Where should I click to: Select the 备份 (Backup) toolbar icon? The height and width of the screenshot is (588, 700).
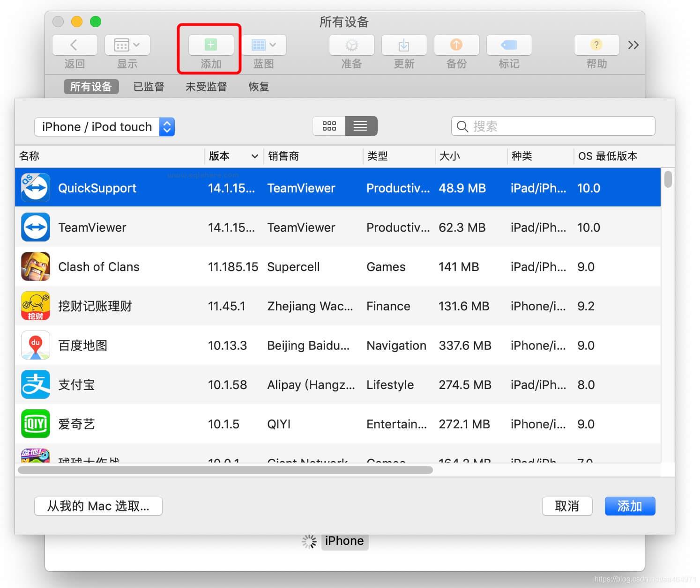456,45
